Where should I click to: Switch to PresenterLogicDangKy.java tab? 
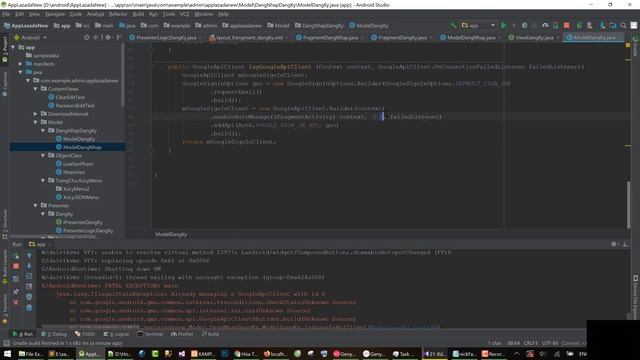click(165, 38)
